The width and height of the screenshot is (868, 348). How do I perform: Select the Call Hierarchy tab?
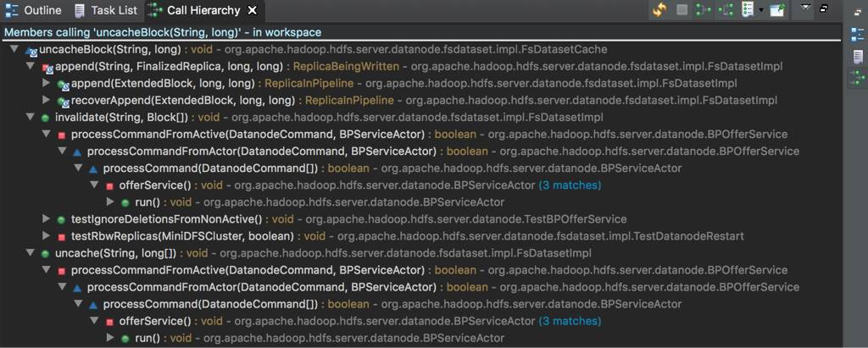pos(203,10)
